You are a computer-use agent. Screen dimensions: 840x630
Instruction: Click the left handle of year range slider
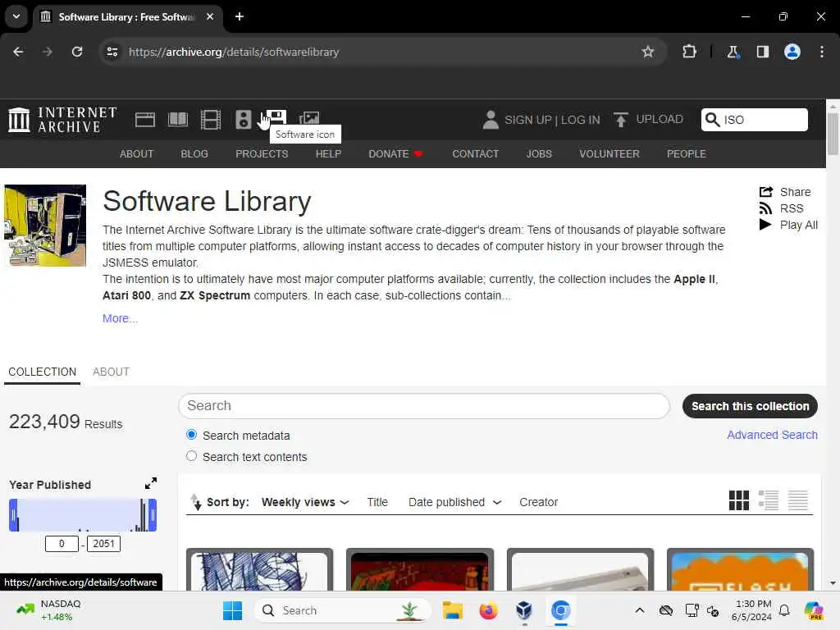click(13, 515)
